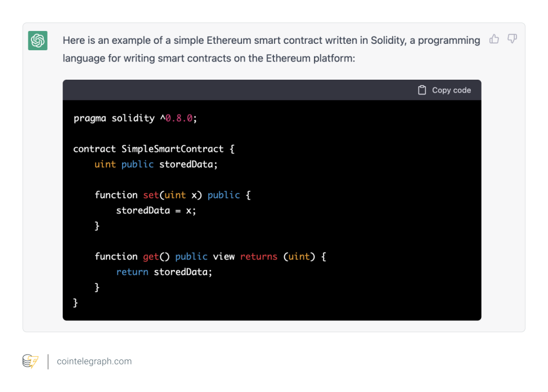Click the green ChatGPT avatar icon
The width and height of the screenshot is (548, 392).
38,41
